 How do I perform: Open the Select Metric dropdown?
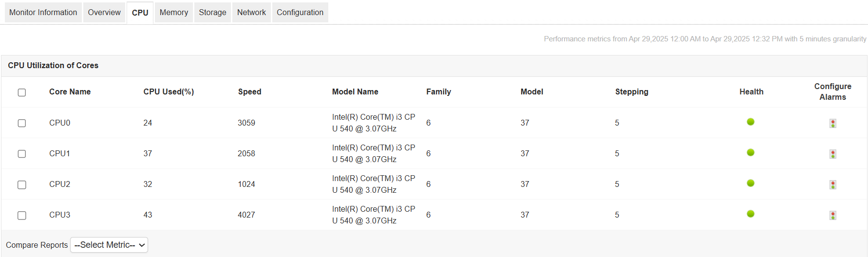(109, 245)
